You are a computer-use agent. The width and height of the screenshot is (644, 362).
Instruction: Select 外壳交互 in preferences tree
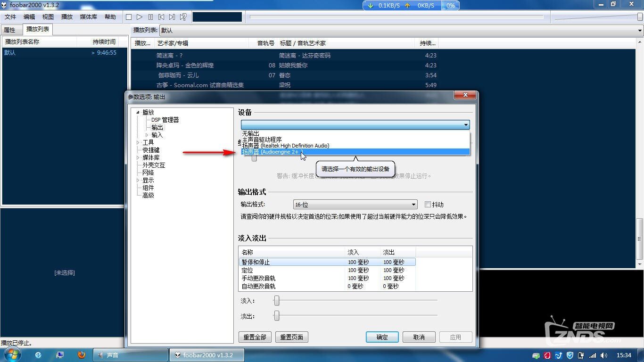click(x=154, y=165)
